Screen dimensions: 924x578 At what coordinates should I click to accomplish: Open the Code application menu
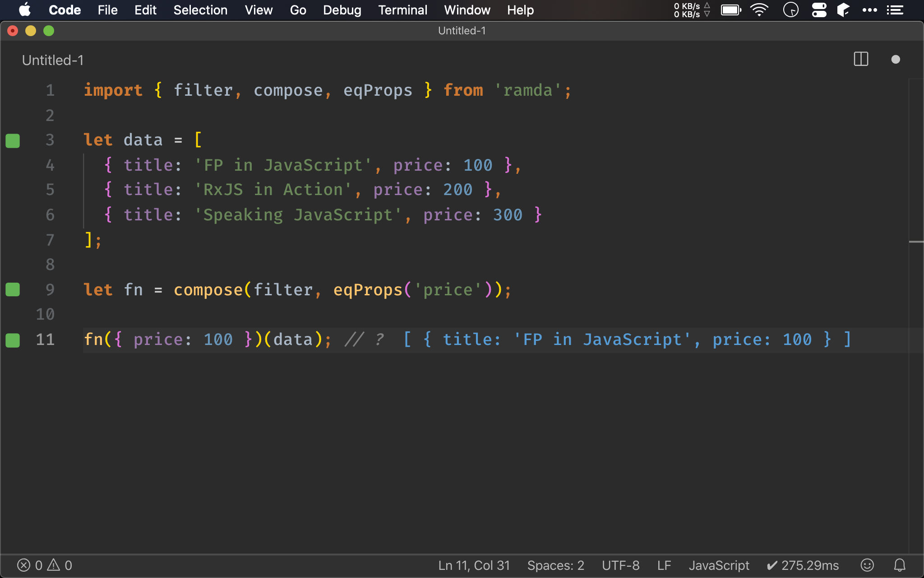(x=65, y=10)
